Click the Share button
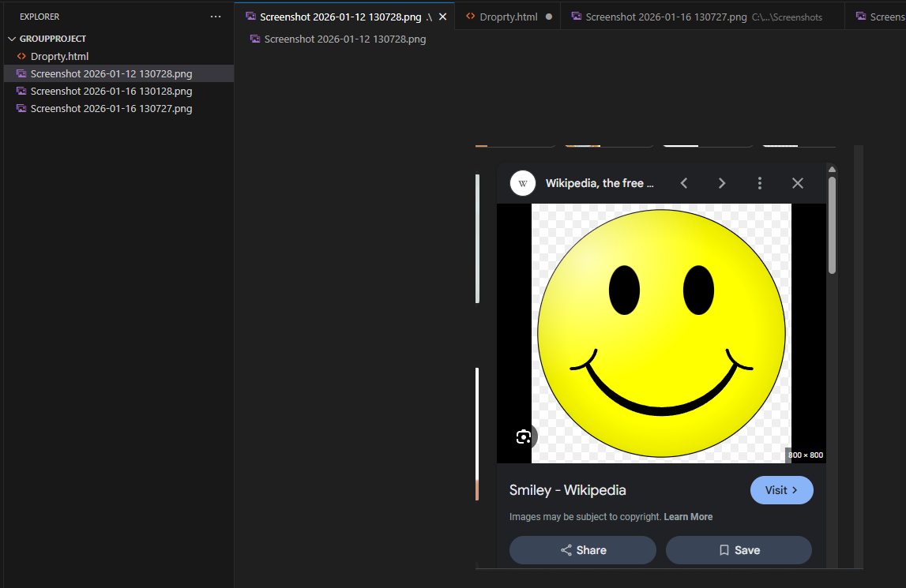 pyautogui.click(x=582, y=550)
